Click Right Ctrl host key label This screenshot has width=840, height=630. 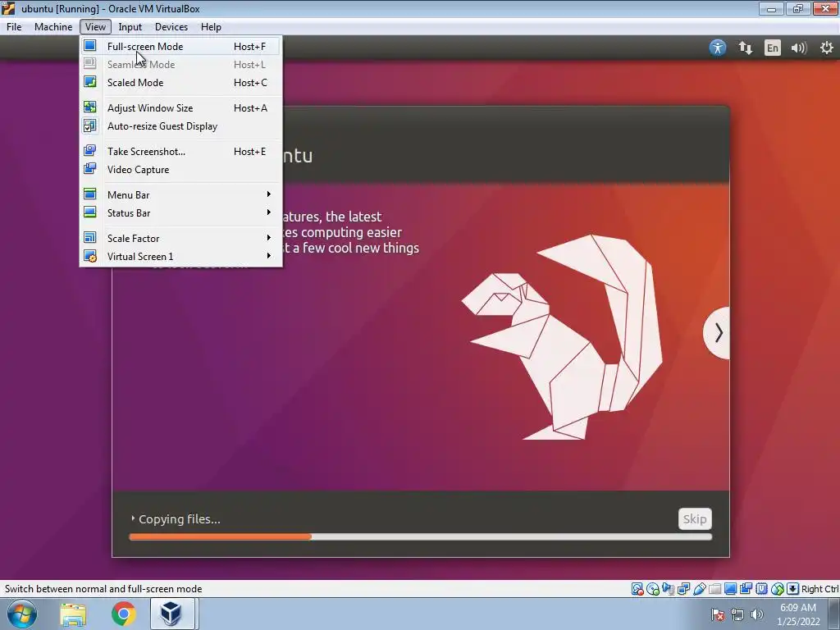(x=819, y=589)
